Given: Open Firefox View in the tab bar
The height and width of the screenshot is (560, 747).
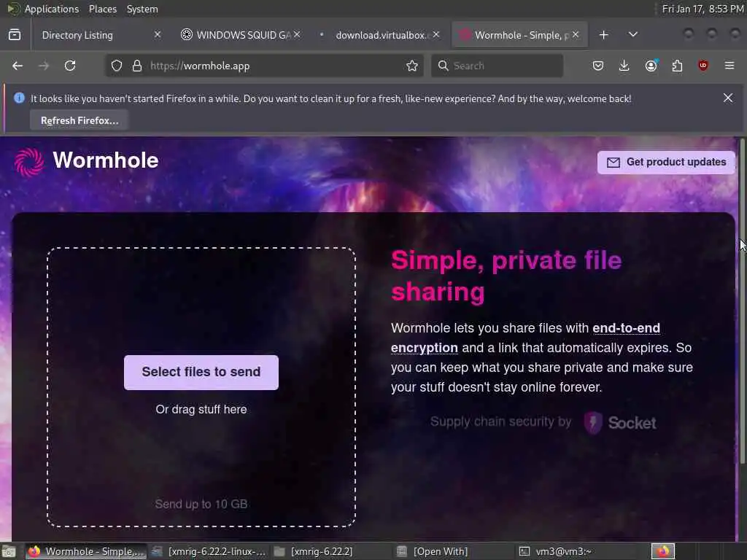Looking at the screenshot, I should tap(15, 35).
